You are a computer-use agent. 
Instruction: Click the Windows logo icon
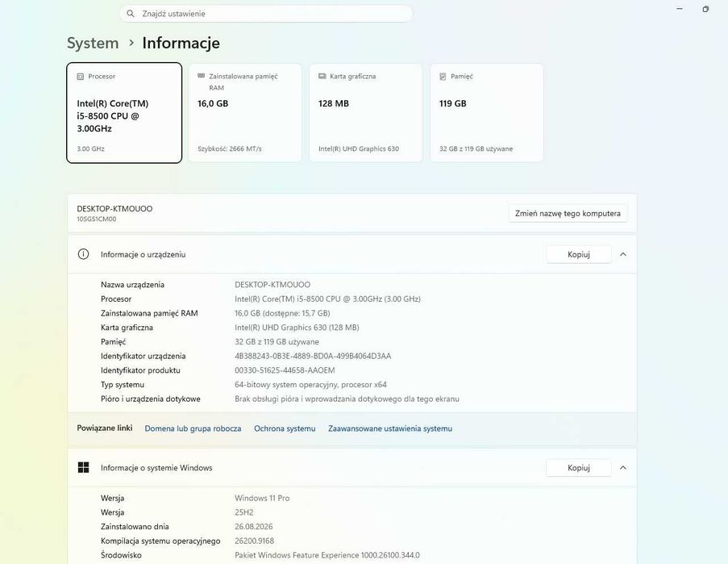[x=83, y=467]
